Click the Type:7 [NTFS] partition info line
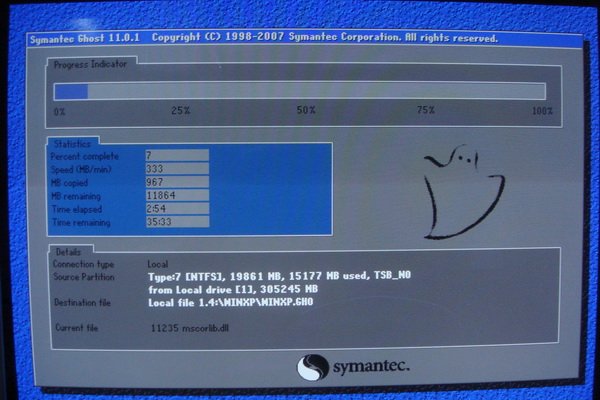The width and height of the screenshot is (600, 400). coord(279,276)
